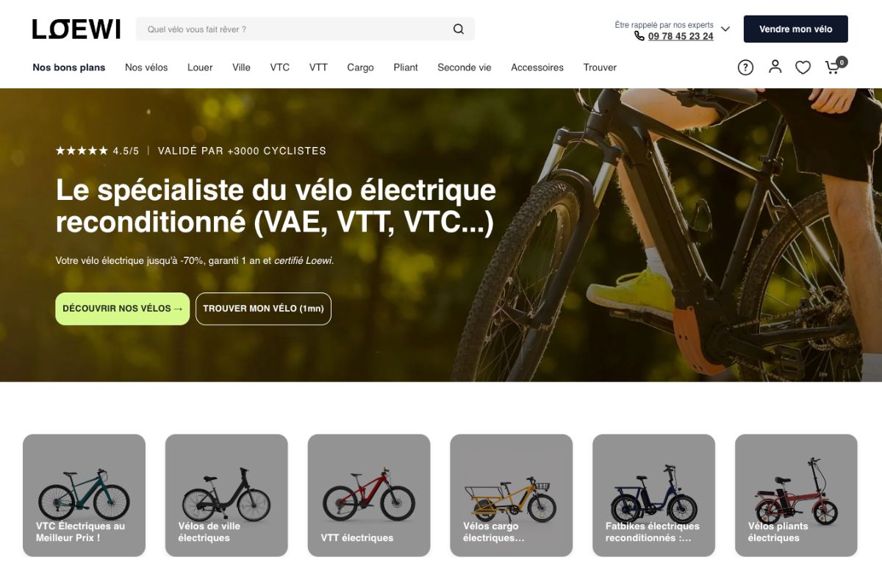
Task: Expand the expert callback chevron
Action: tap(725, 29)
